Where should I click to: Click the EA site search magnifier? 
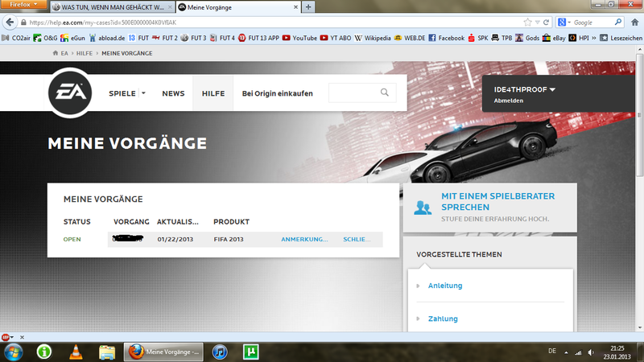point(385,93)
